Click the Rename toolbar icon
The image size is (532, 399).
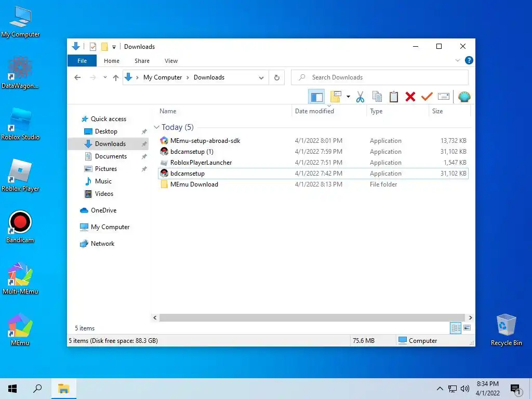(x=444, y=97)
